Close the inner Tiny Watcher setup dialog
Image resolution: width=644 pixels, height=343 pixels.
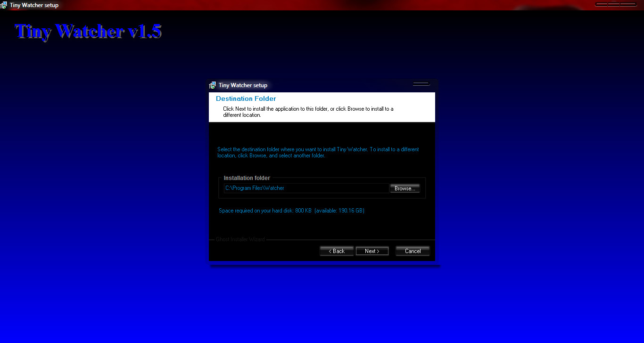(421, 84)
